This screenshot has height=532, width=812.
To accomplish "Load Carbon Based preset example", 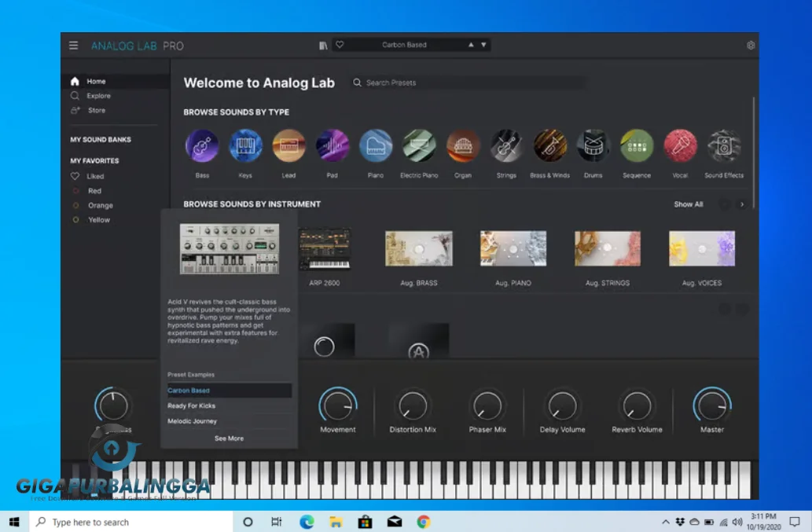I will pyautogui.click(x=230, y=391).
